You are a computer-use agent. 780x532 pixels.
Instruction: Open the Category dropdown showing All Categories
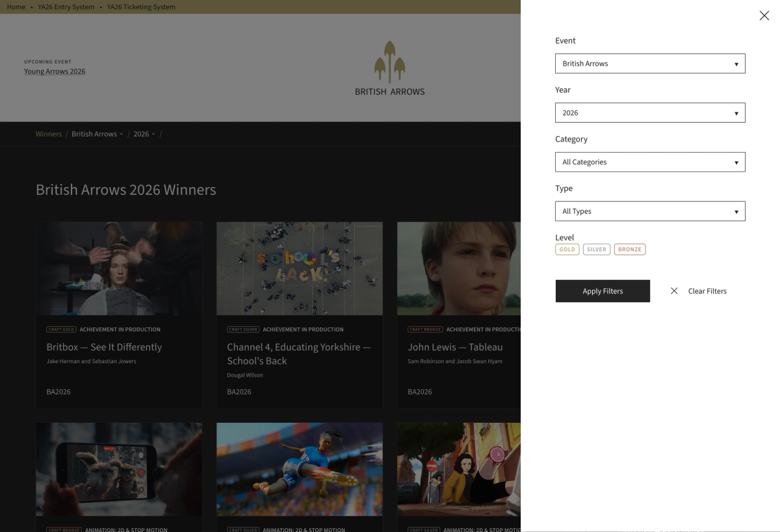click(650, 162)
